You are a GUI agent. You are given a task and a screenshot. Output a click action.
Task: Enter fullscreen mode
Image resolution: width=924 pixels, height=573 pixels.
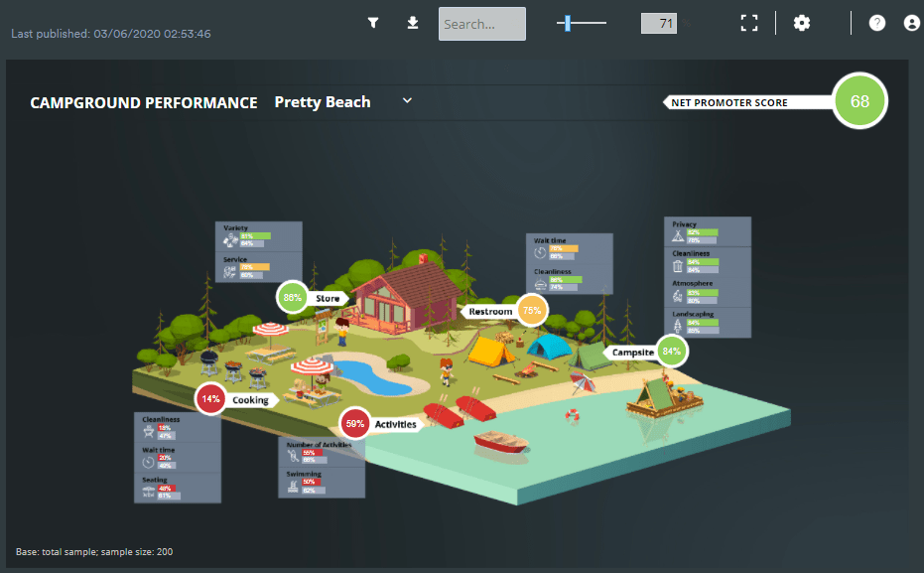coord(749,22)
